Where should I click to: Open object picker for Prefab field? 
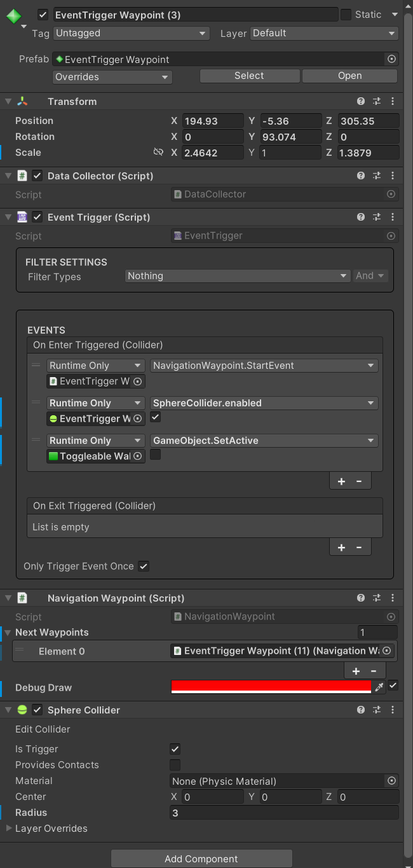pyautogui.click(x=391, y=59)
